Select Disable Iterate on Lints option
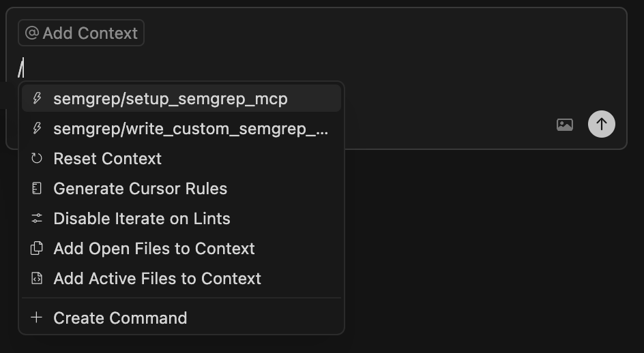The image size is (644, 353). [x=142, y=219]
